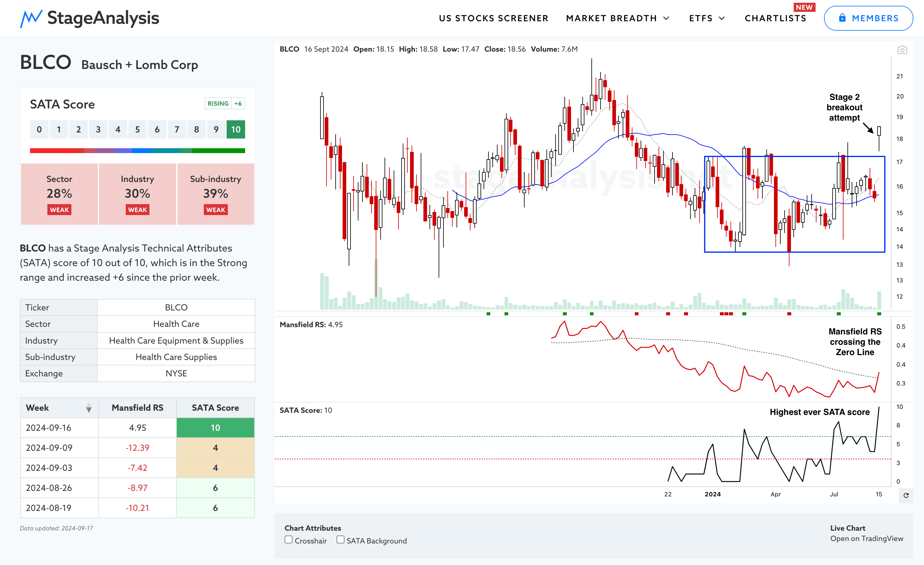Click the SATA Score column header
Screen dimensions: 924x565
[215, 408]
